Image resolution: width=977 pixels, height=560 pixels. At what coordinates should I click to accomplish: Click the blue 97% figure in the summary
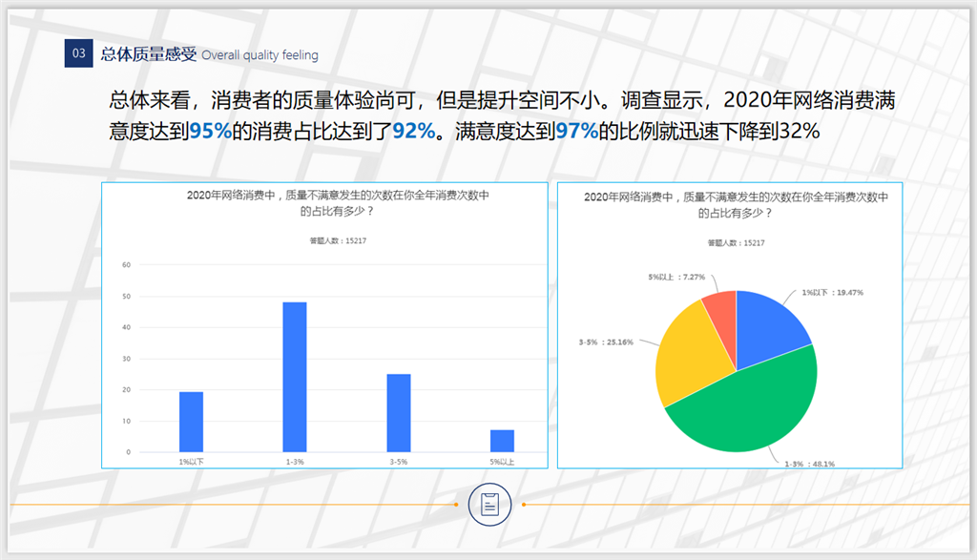tap(577, 131)
